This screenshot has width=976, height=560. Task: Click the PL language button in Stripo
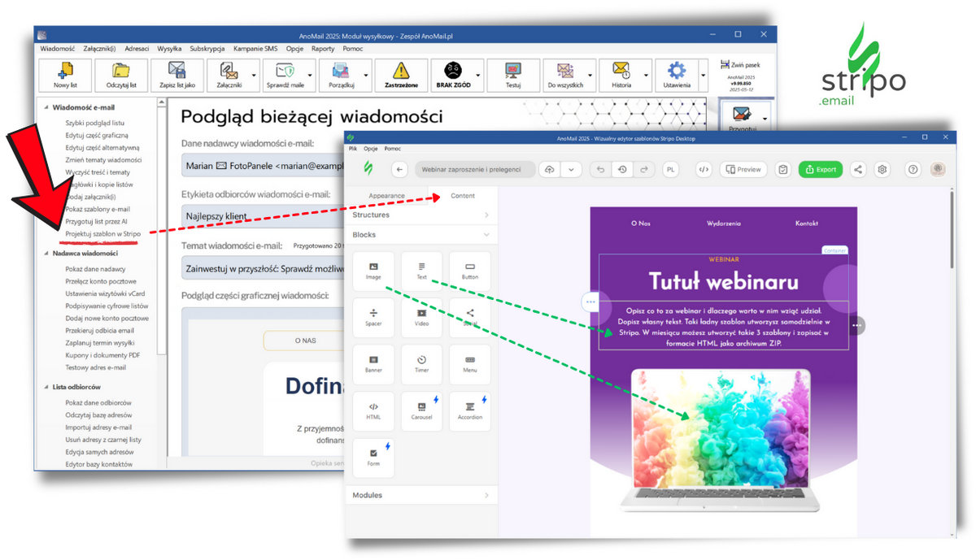(x=671, y=170)
